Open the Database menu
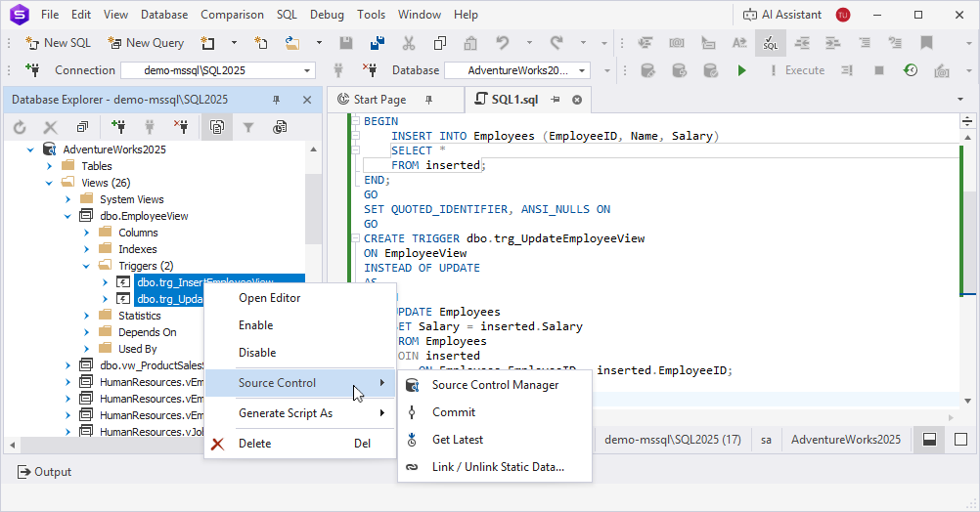This screenshot has height=512, width=980. 164,15
